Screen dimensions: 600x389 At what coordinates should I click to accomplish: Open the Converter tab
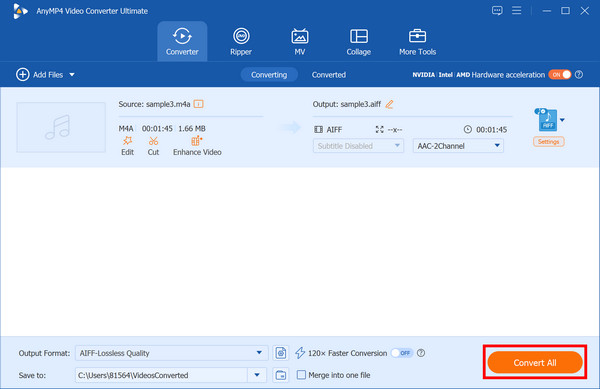pos(182,41)
